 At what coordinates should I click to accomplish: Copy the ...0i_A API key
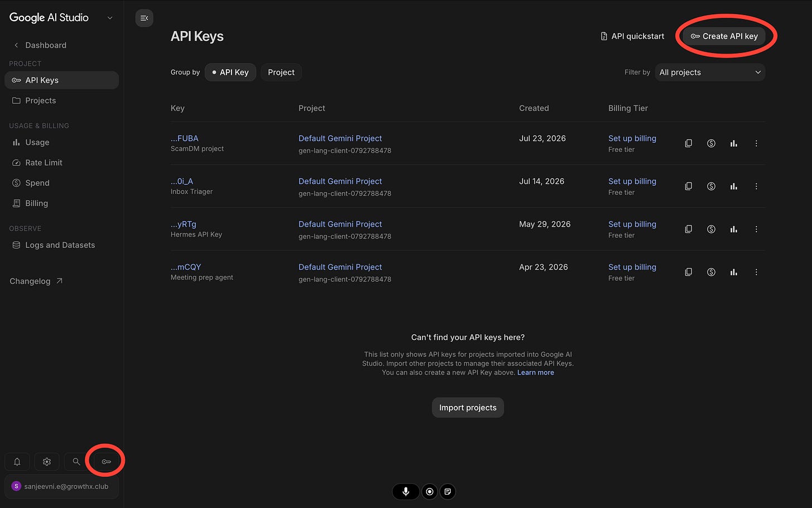tap(689, 186)
